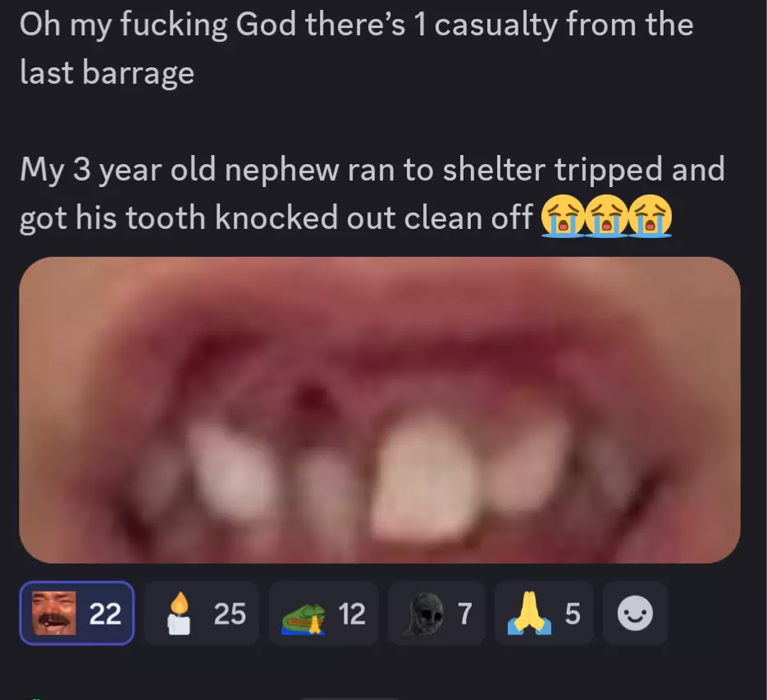Screen dimensions: 767x700
Task: Toggle the skull reaction showing 7
Action: tap(436, 613)
